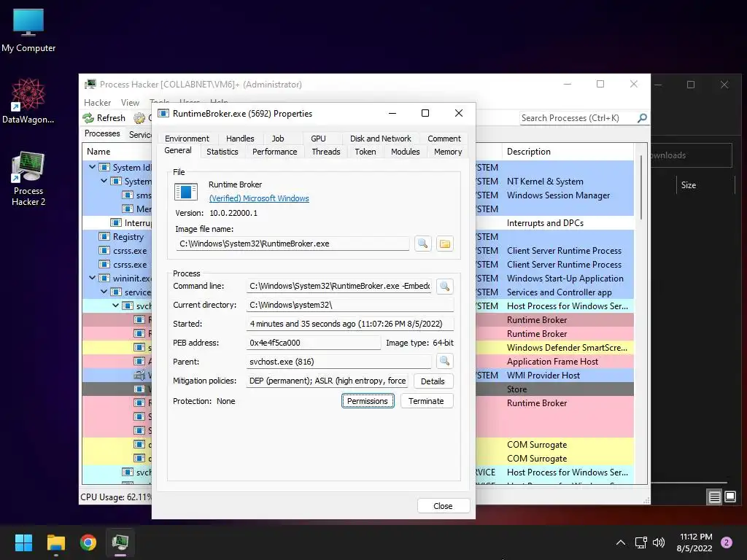The width and height of the screenshot is (747, 560).
Task: Open the Modules tab
Action: 406,152
